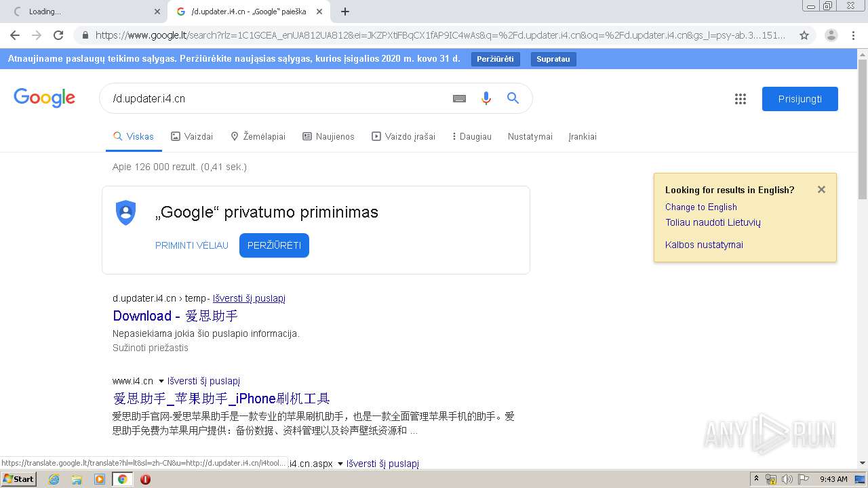
Task: Click the Sužinoti priežastis link
Action: [151, 348]
